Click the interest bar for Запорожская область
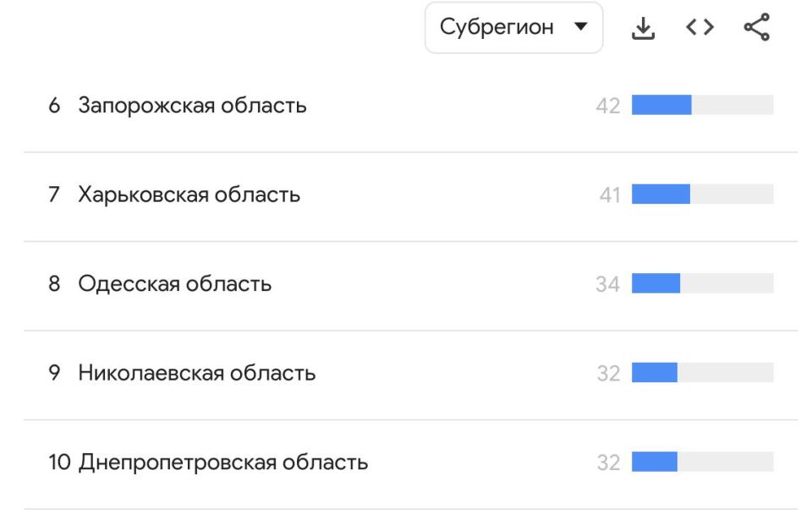812x531 pixels. click(x=702, y=105)
